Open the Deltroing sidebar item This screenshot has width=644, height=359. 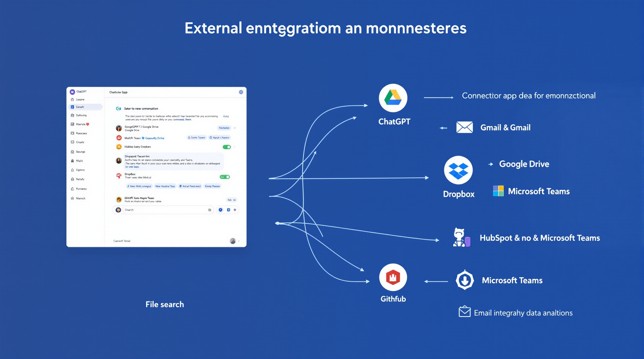pos(85,115)
